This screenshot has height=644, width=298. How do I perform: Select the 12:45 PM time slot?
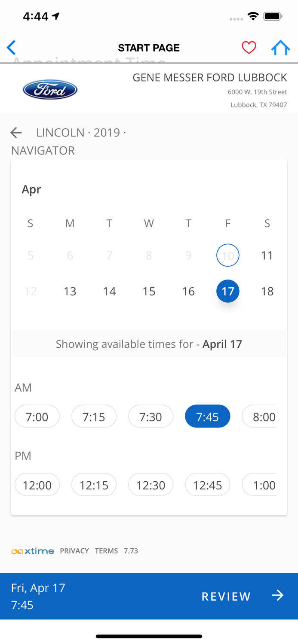pyautogui.click(x=207, y=485)
